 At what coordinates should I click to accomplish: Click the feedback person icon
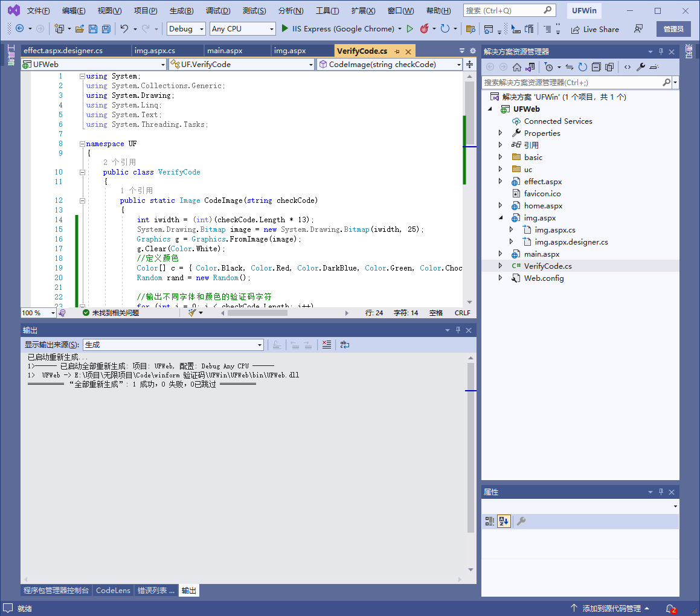(x=638, y=28)
